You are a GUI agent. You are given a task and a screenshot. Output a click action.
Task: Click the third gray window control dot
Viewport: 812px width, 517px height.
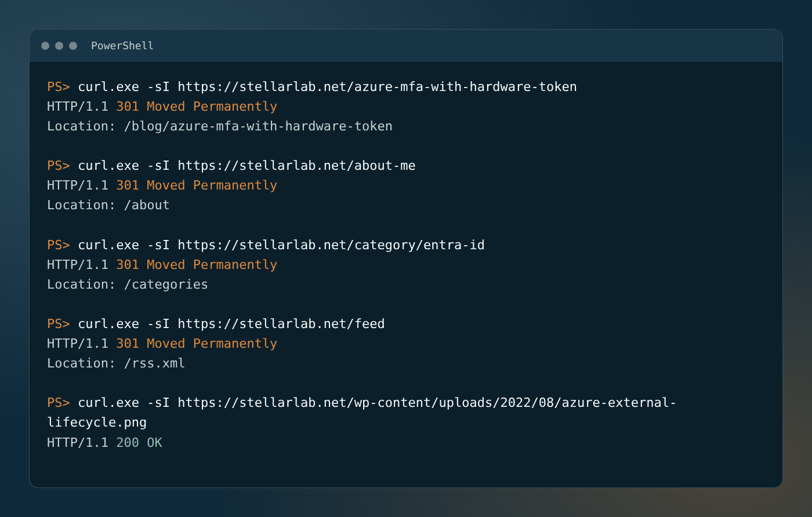(x=73, y=46)
